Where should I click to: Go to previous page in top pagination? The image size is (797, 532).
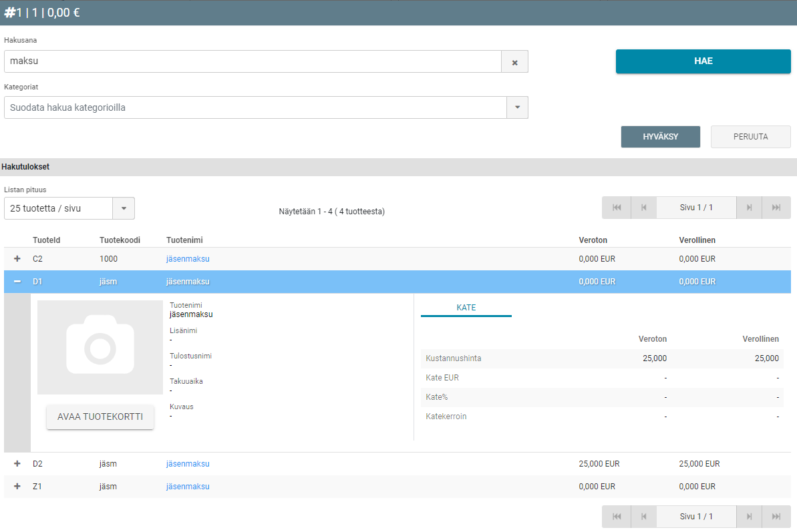coord(643,208)
